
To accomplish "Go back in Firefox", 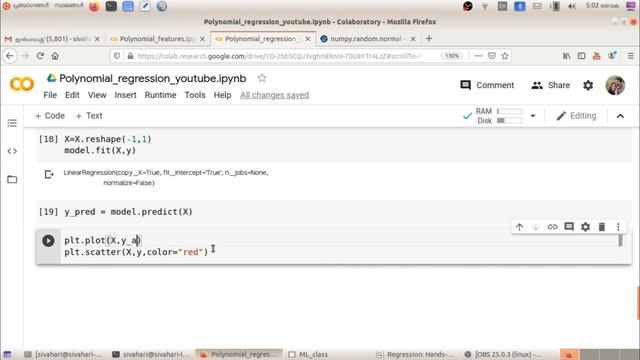I will point(10,56).
